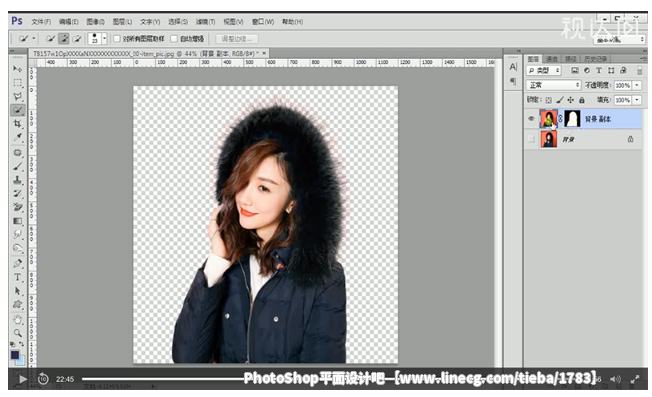Select the Pen tool
The width and height of the screenshot is (652, 397).
[17, 263]
